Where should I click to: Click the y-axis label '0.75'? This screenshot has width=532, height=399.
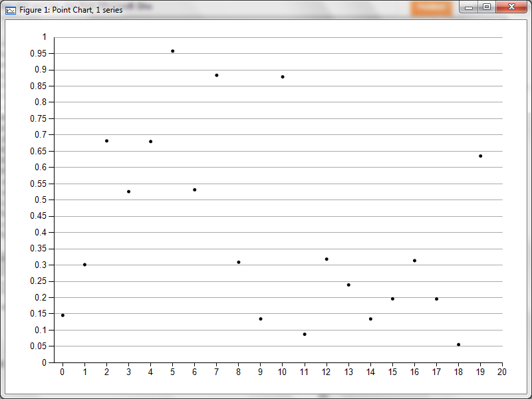coord(38,118)
